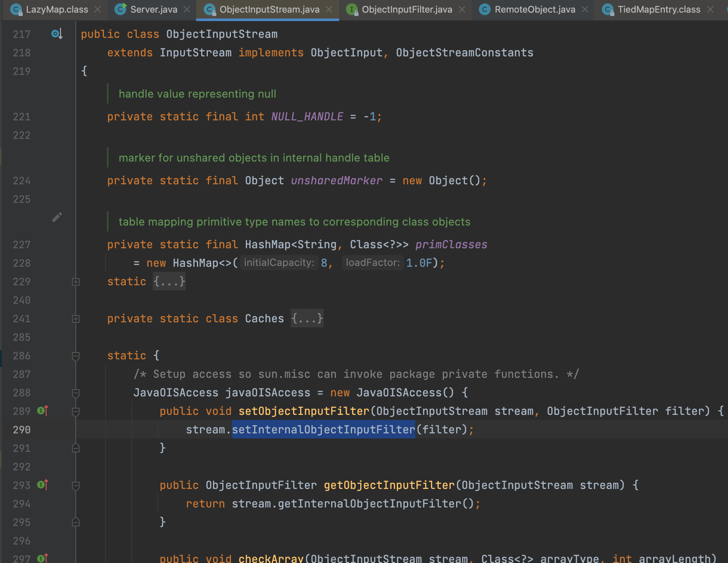Expand the folded static block on line 229
This screenshot has width=728, height=563.
pos(76,282)
